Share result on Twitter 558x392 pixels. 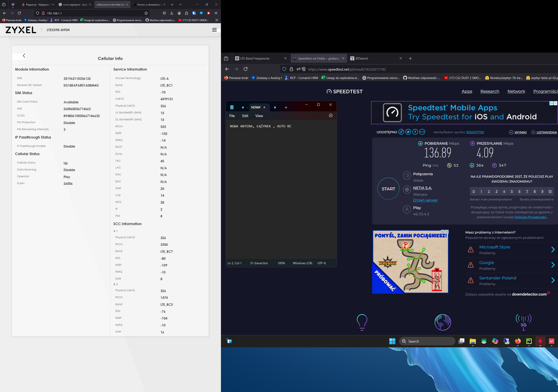tap(408, 132)
